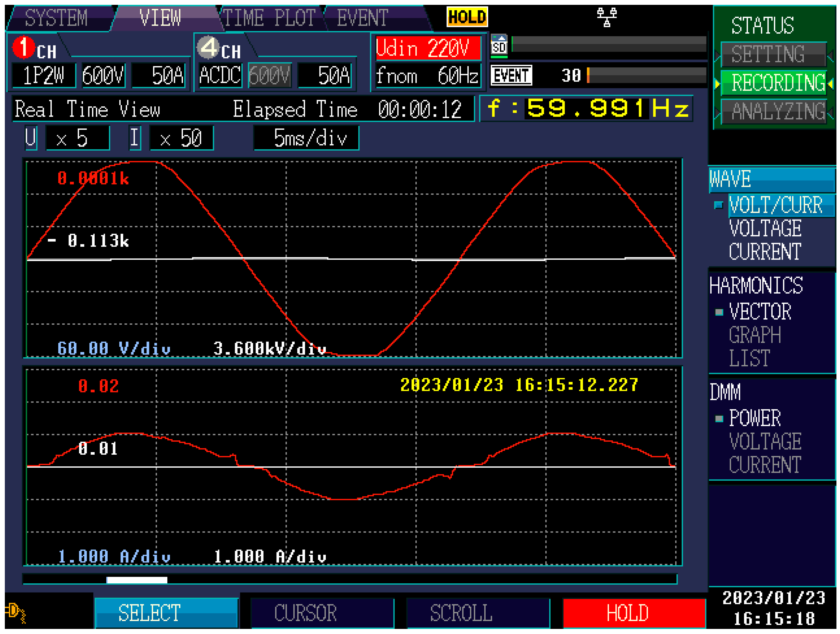Select the POWER DMM radio indicator

pyautogui.click(x=719, y=419)
